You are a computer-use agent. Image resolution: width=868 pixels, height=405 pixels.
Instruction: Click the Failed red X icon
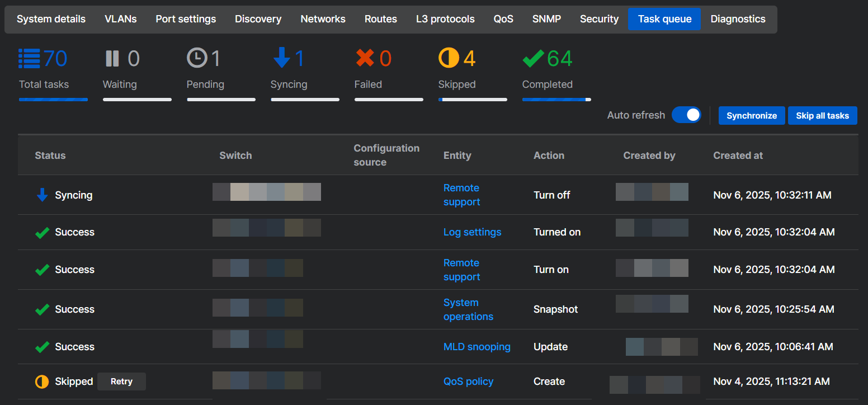coord(365,58)
